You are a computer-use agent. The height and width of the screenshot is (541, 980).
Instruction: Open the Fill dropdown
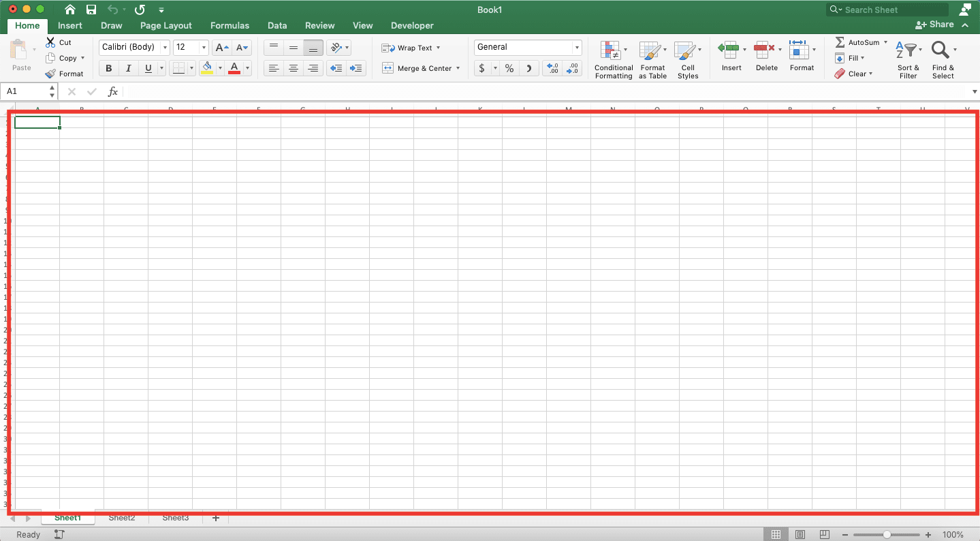pos(849,58)
